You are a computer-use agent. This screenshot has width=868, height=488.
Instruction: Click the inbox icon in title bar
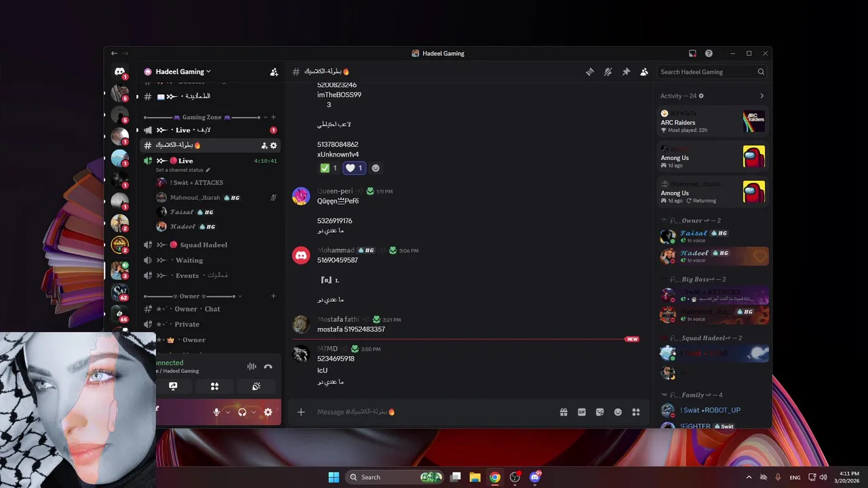tap(692, 54)
